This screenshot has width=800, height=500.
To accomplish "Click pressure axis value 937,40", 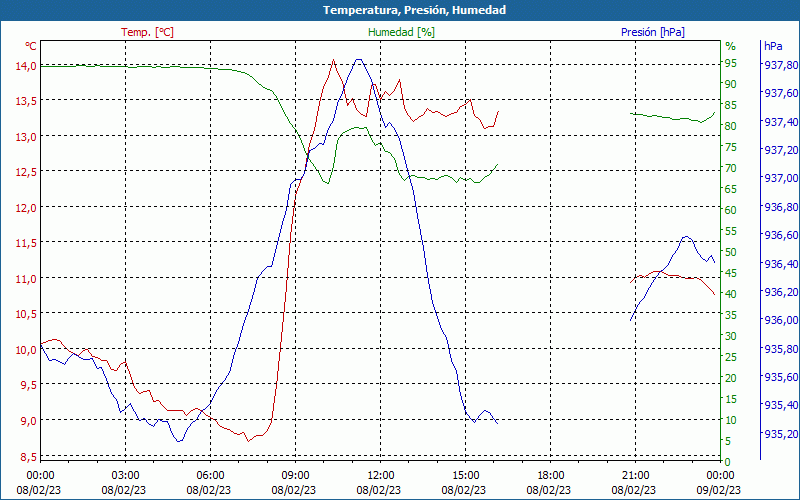I will click(780, 121).
